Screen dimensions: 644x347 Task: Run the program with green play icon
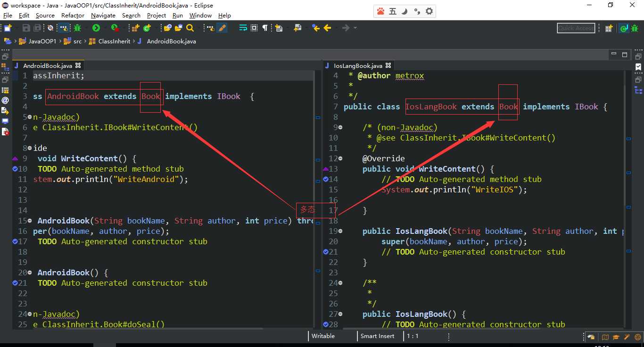pos(96,28)
